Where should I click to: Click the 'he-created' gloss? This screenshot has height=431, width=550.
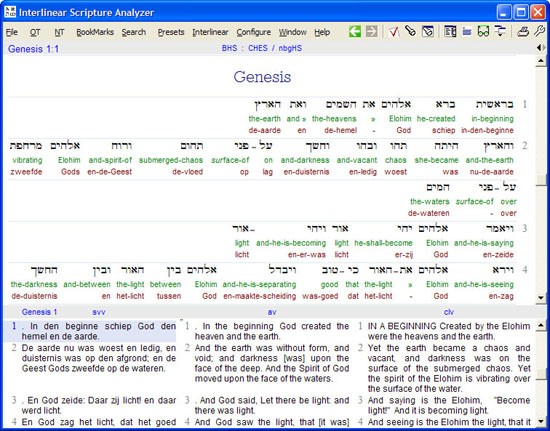tap(436, 119)
